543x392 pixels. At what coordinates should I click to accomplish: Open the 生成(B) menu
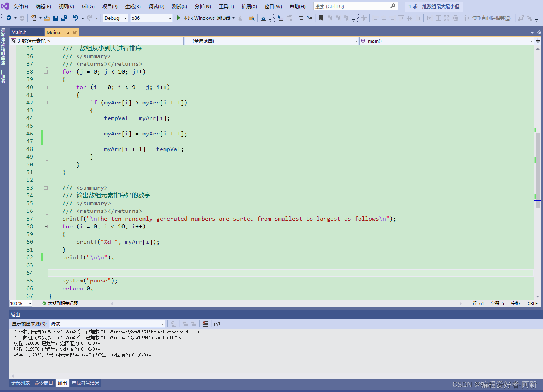pyautogui.click(x=133, y=7)
